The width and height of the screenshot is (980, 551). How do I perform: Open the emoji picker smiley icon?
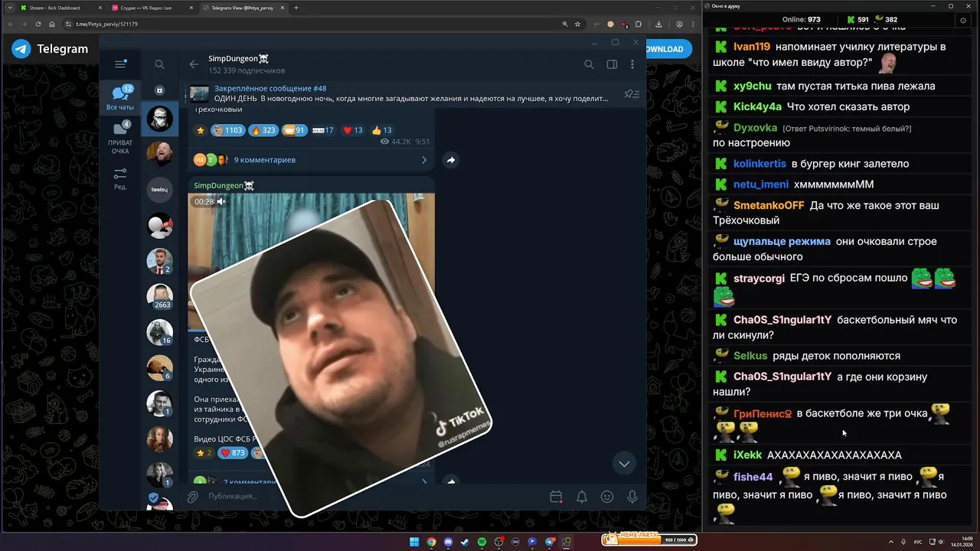(x=607, y=497)
